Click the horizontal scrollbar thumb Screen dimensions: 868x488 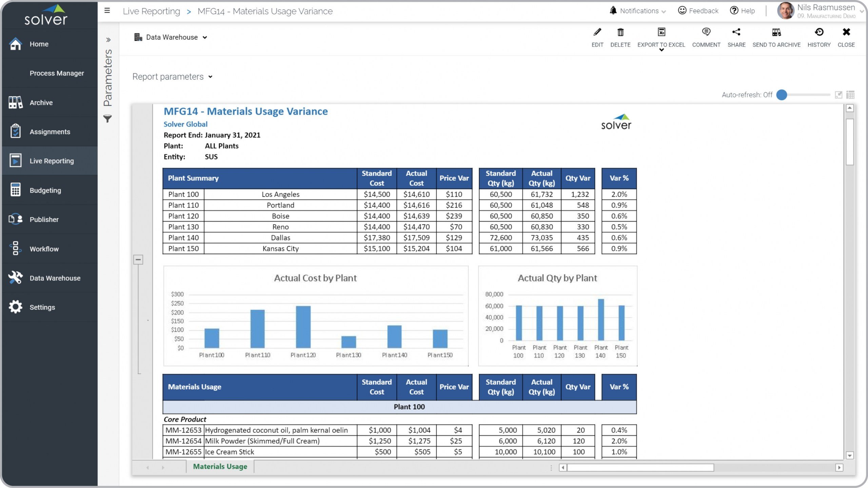tap(640, 468)
